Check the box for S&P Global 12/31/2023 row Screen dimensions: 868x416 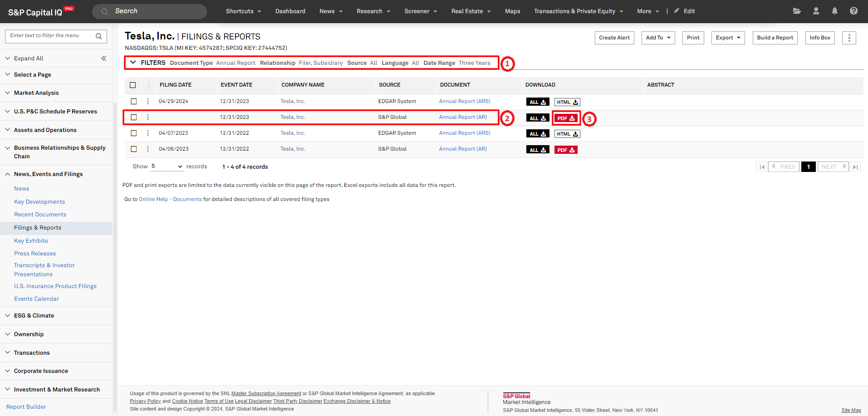(x=133, y=117)
